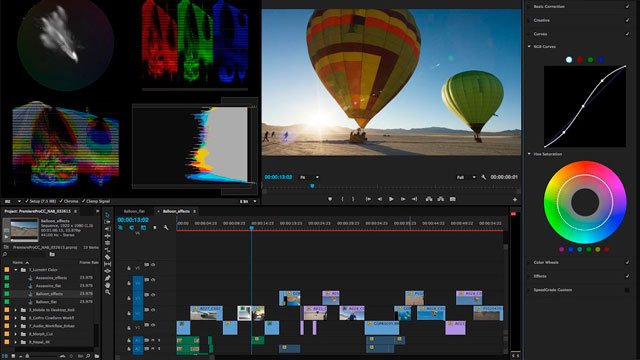Expand the 8_Morph_Cut bin
The image size is (640, 360).
click(x=16, y=334)
